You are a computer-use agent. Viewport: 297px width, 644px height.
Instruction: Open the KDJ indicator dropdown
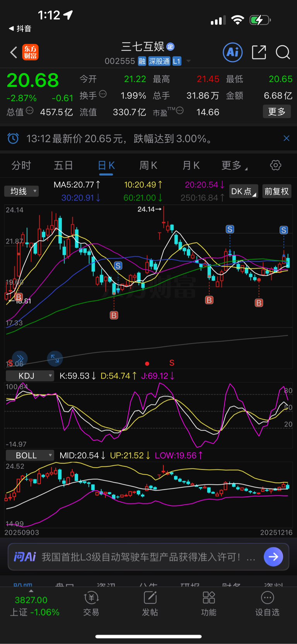30,376
